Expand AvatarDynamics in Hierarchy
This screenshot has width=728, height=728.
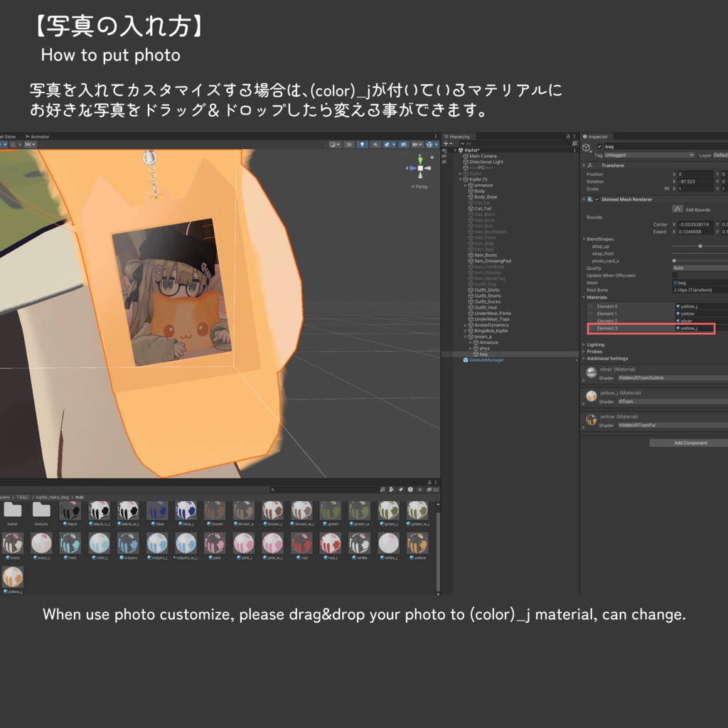[x=465, y=325]
